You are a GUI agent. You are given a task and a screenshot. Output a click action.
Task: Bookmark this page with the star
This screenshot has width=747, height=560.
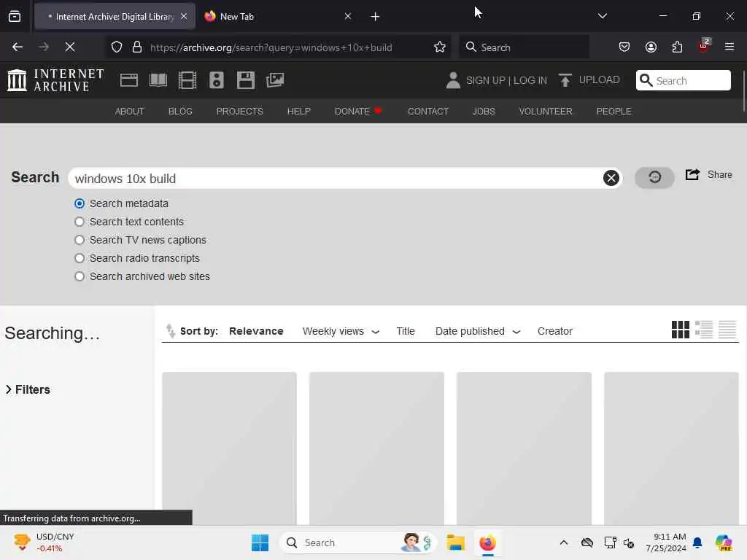tap(440, 47)
